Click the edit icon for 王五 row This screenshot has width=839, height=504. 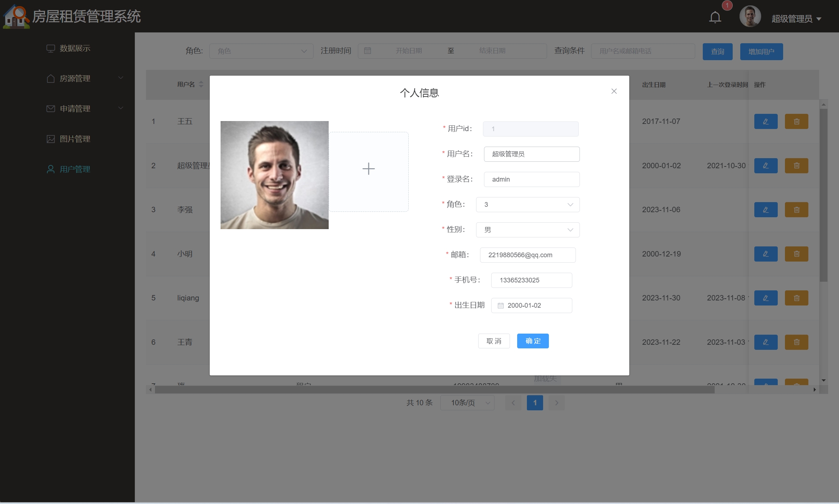(x=765, y=121)
